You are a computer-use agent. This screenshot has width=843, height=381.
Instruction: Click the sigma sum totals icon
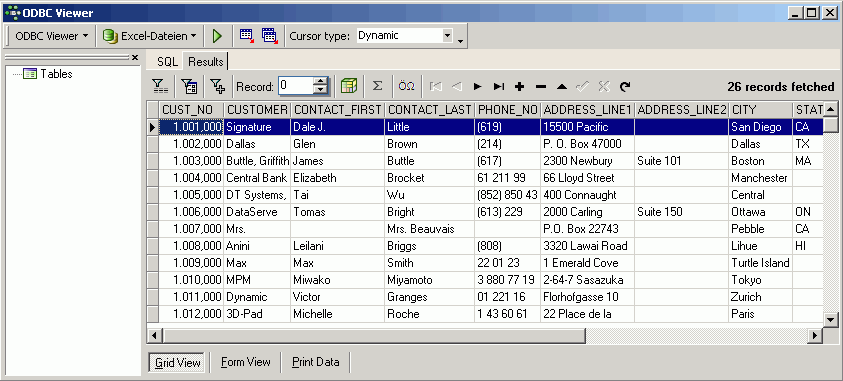[x=377, y=86]
